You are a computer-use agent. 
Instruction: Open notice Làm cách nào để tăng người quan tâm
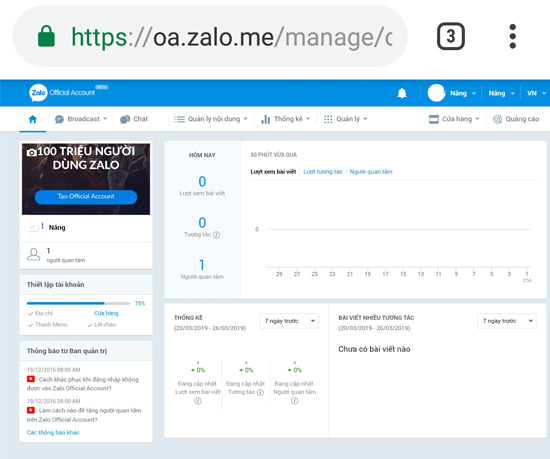pos(84,415)
